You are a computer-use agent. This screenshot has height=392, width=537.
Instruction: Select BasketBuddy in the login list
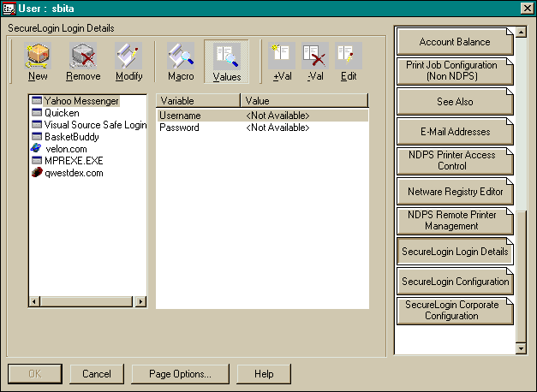coord(72,137)
